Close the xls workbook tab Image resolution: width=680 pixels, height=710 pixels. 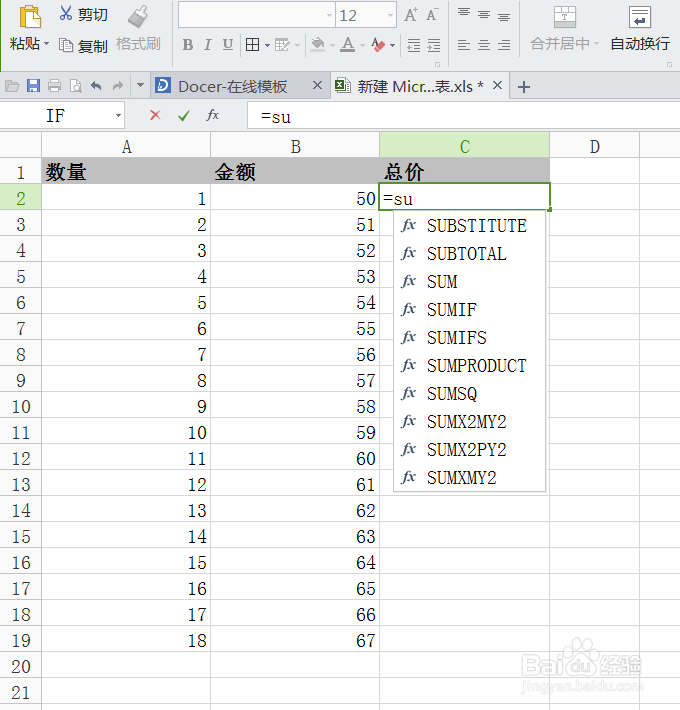pyautogui.click(x=498, y=85)
